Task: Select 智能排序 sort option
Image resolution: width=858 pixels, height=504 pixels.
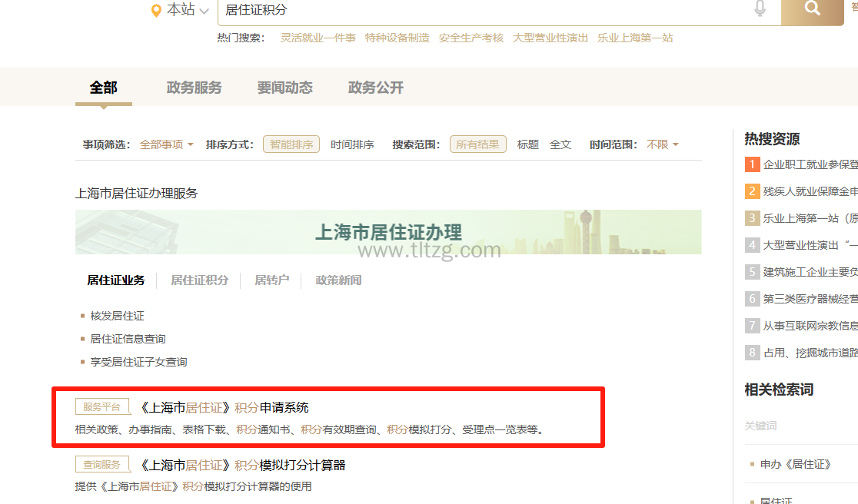Action: coord(291,144)
